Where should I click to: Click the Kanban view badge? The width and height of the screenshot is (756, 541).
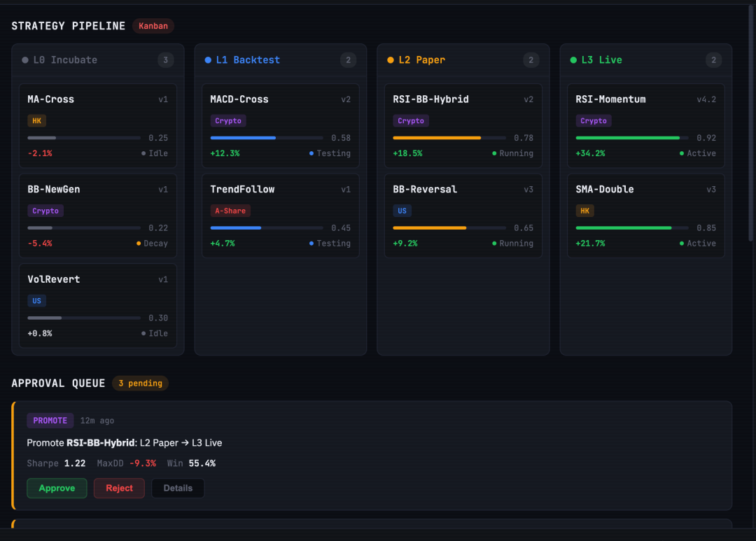[x=153, y=26]
